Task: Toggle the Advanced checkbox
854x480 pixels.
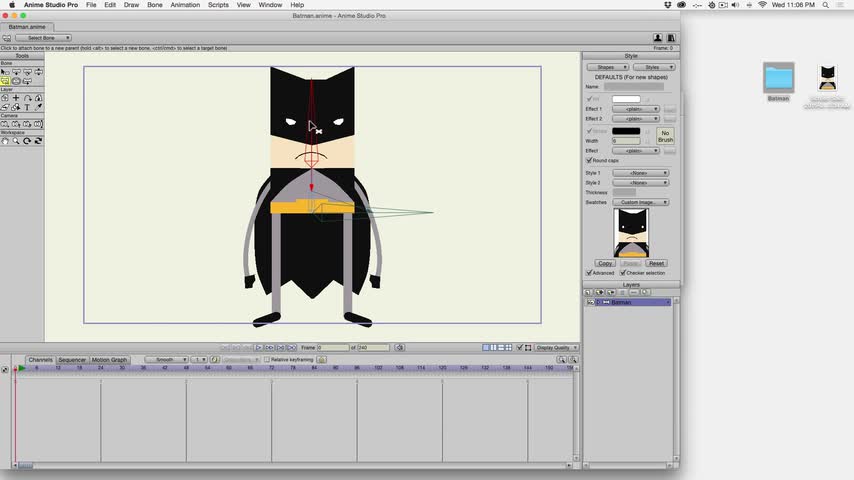Action: coord(589,272)
